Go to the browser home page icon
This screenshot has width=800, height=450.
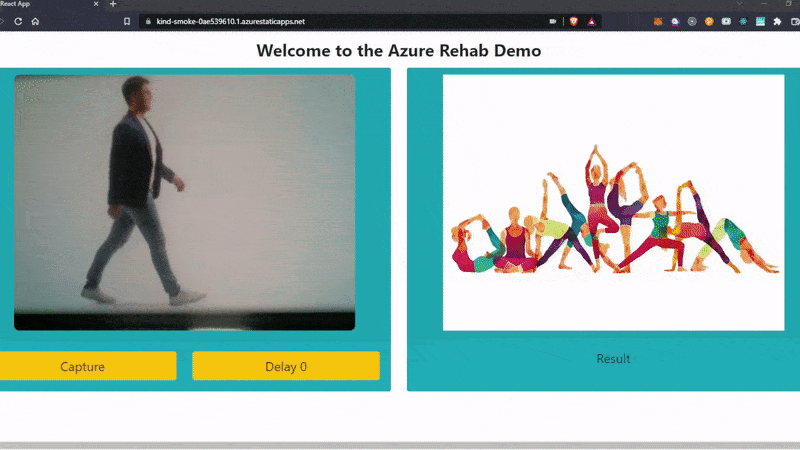pos(35,21)
